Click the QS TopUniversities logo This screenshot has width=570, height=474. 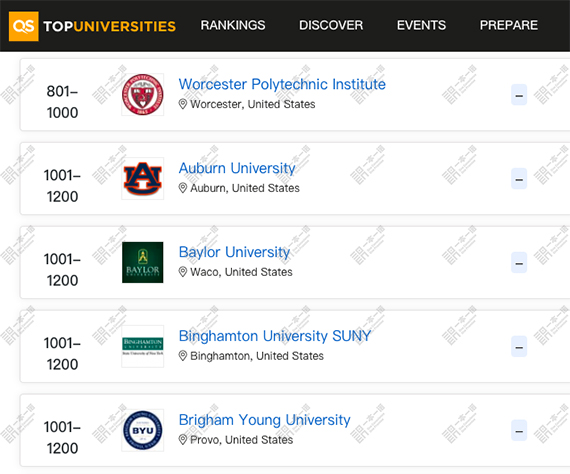92,26
